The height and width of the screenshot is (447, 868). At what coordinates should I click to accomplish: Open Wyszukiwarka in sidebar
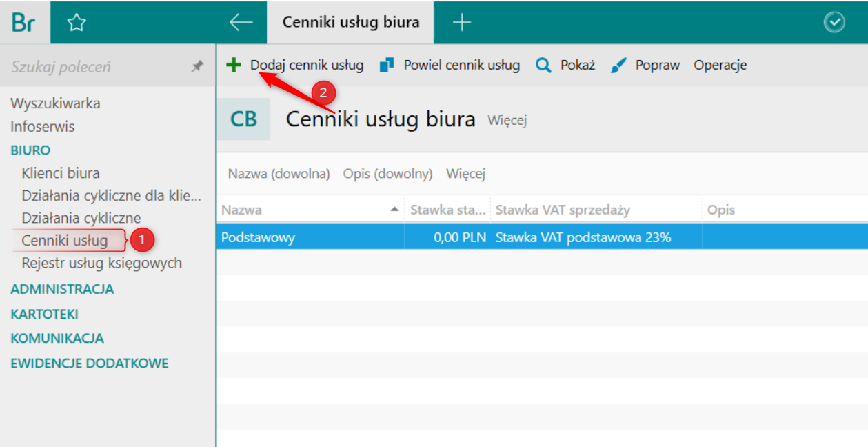(x=55, y=103)
